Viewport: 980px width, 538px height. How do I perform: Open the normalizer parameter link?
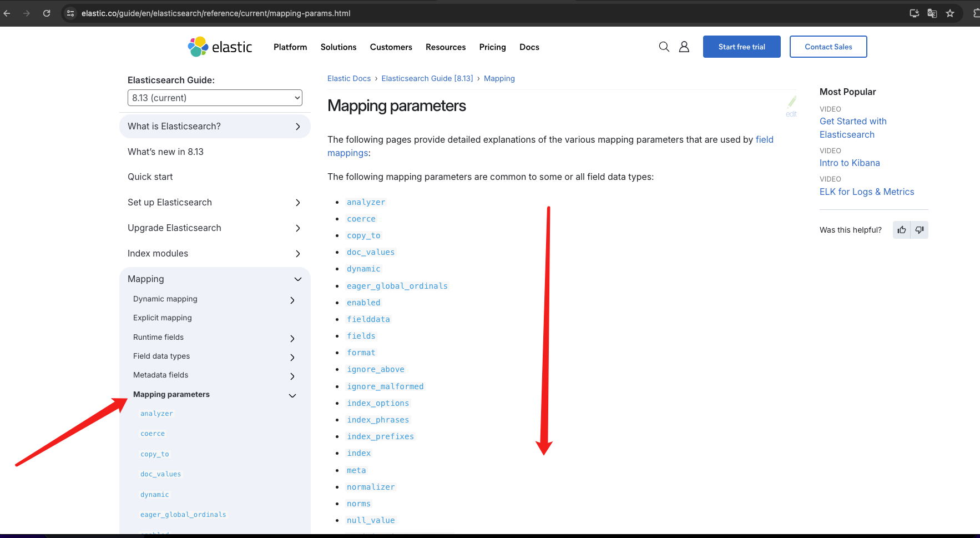[371, 487]
